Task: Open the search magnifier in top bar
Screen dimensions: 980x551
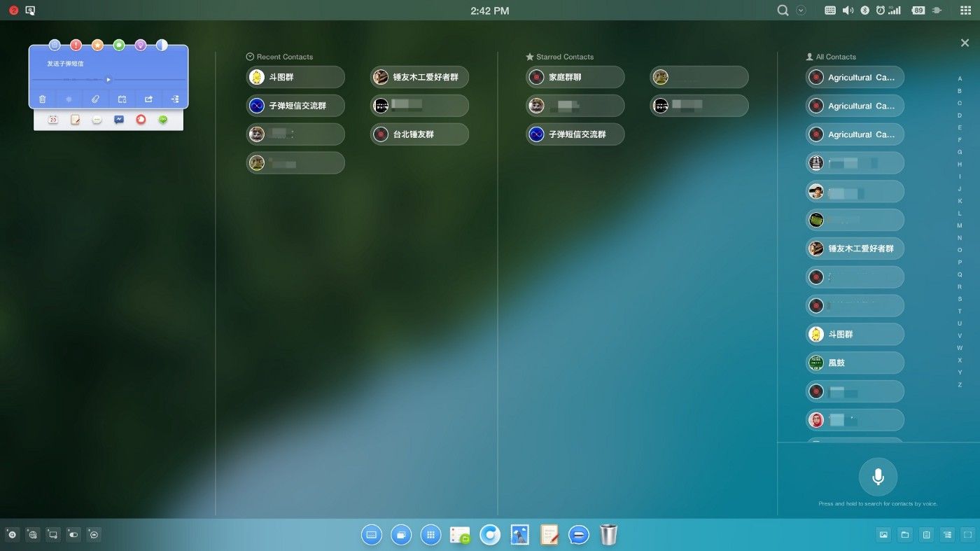Action: [783, 11]
